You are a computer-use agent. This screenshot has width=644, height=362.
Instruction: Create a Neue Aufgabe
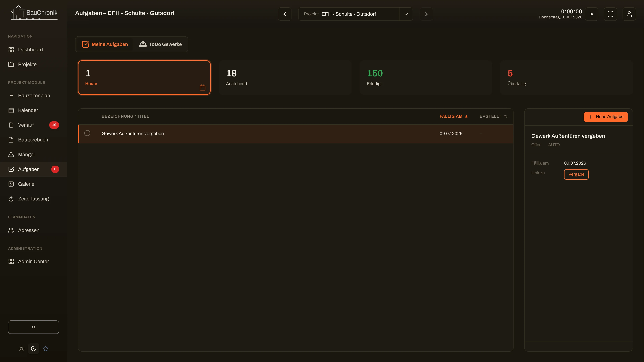pos(606,117)
